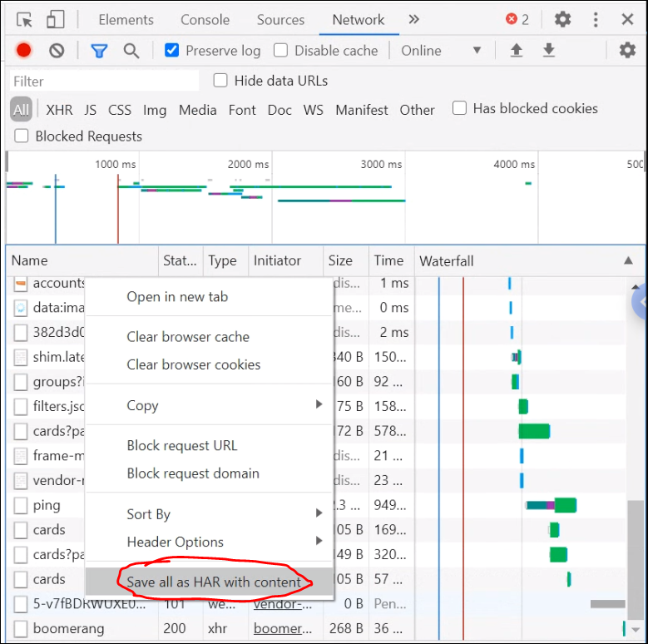Image resolution: width=648 pixels, height=644 pixels.
Task: Click the boomer... initiator link
Action: 283,628
